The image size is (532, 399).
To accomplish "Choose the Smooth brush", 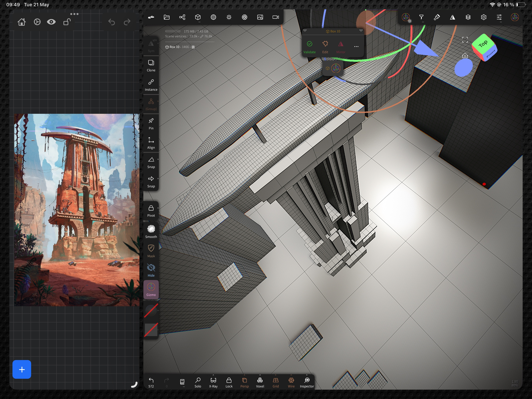I will 151,231.
